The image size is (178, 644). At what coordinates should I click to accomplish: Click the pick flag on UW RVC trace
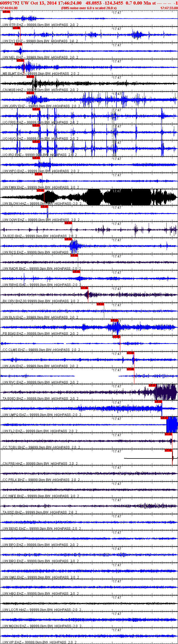click(x=130, y=369)
